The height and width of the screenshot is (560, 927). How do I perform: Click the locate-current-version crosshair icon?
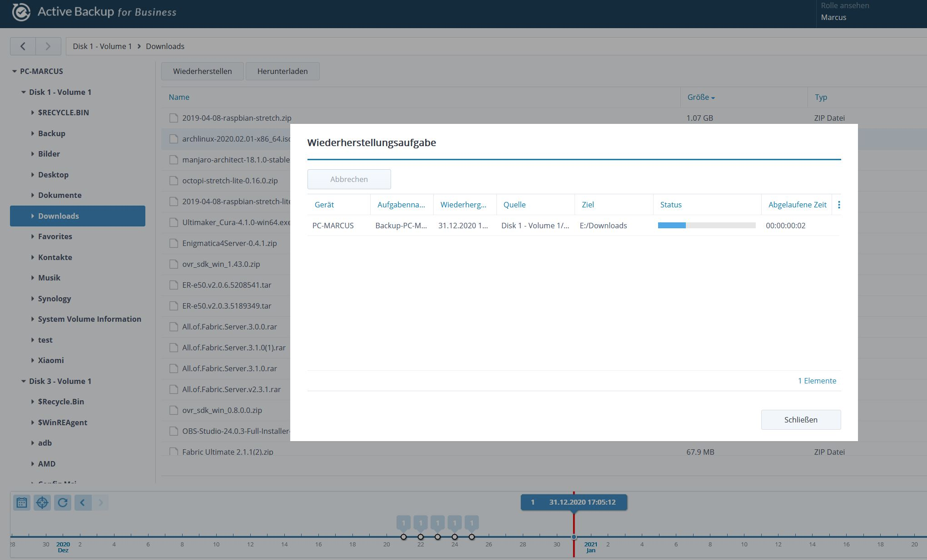(x=42, y=502)
